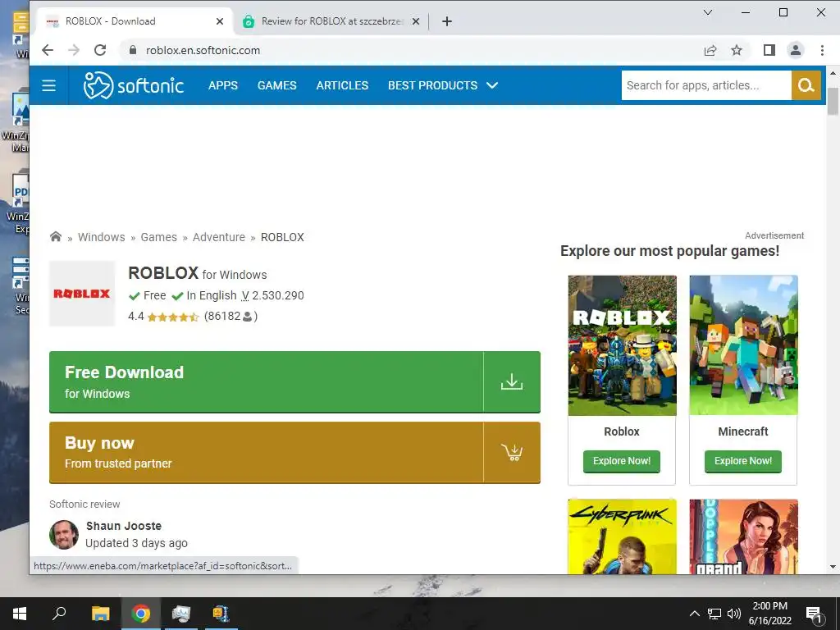Open the notification center icon
Image resolution: width=840 pixels, height=630 pixels.
814,615
